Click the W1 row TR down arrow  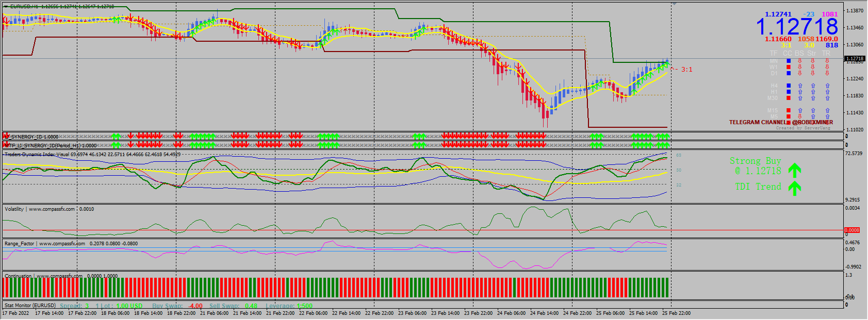point(827,67)
